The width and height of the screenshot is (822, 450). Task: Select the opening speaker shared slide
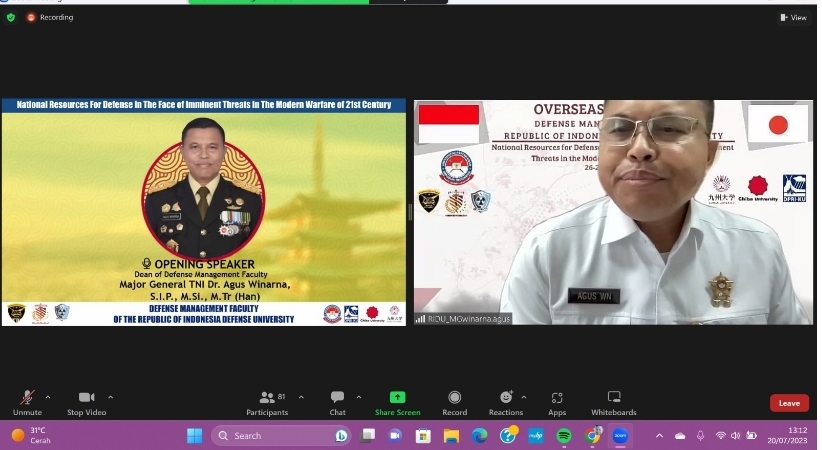pyautogui.click(x=204, y=212)
